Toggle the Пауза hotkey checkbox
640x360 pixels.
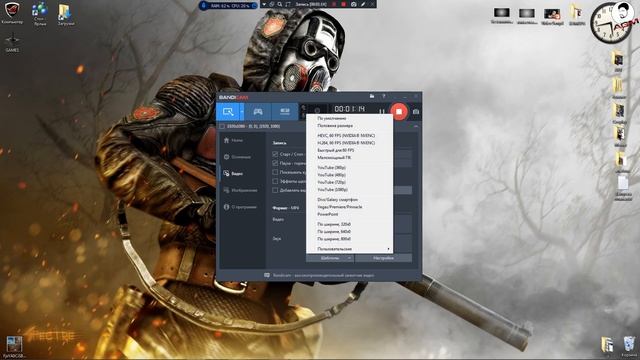[275, 163]
